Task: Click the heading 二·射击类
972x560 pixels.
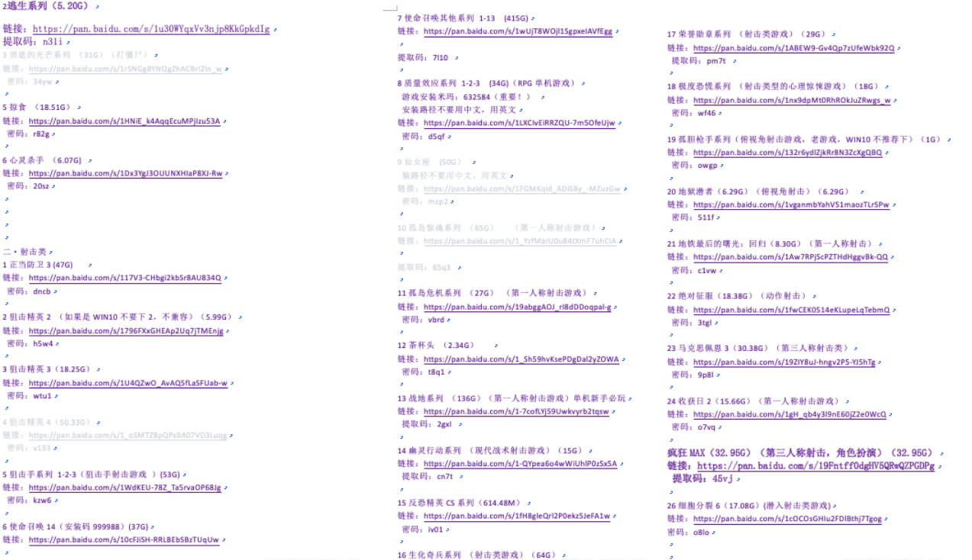Action: point(24,252)
